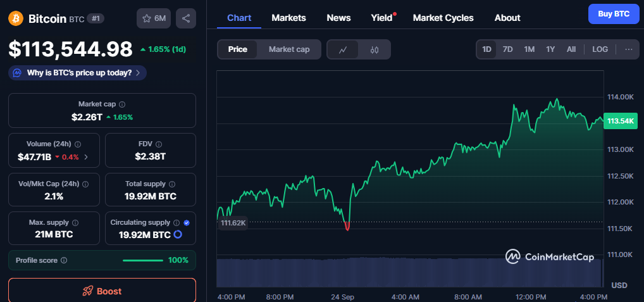Select the 1Y time range

pyautogui.click(x=550, y=49)
